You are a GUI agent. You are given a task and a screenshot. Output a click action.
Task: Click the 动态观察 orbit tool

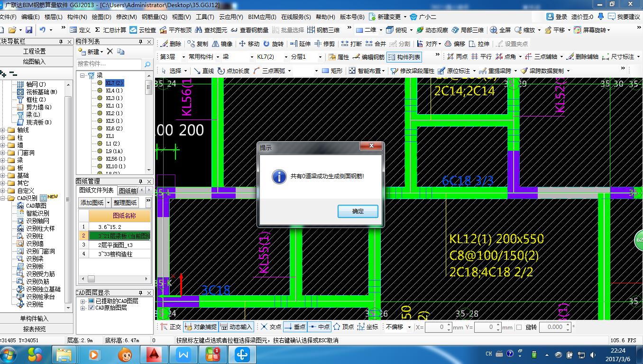pyautogui.click(x=432, y=30)
